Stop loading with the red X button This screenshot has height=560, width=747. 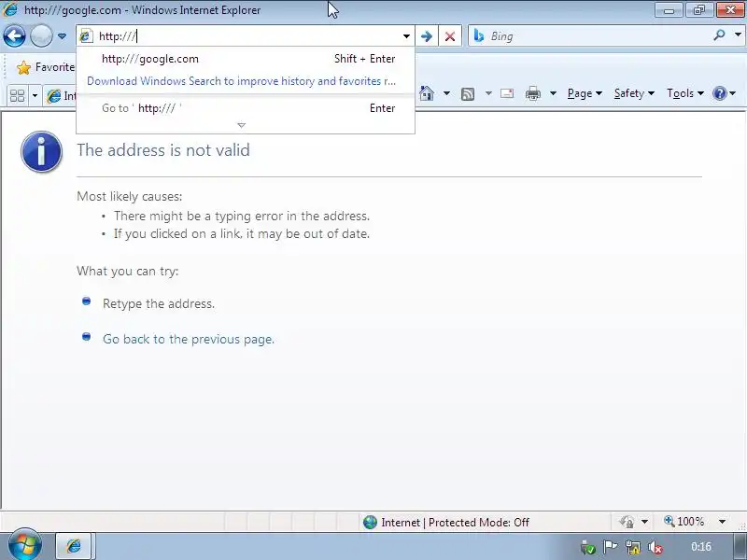tap(450, 36)
